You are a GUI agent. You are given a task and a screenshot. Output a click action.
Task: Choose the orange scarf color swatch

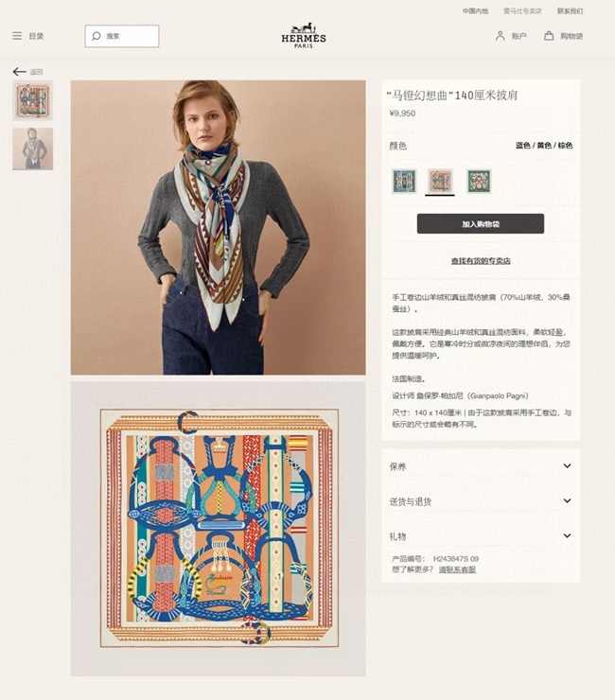pyautogui.click(x=440, y=181)
